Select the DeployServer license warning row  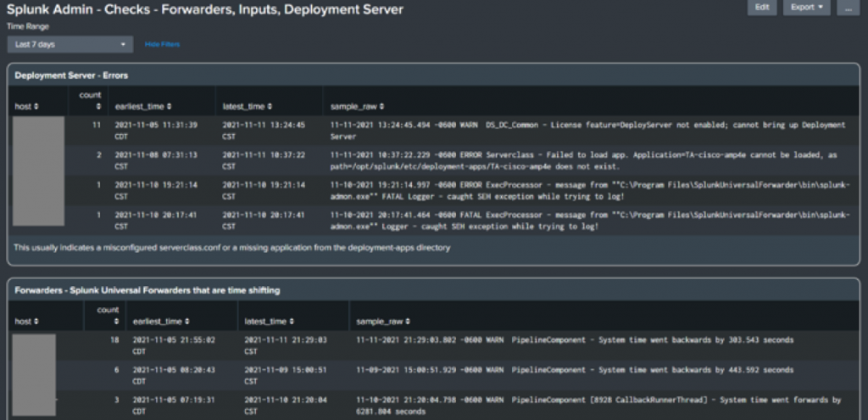[433, 131]
